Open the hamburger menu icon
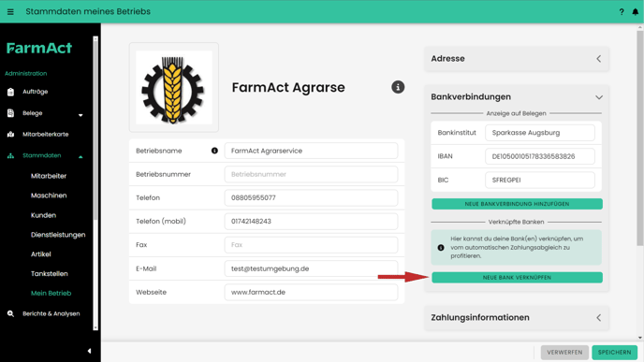Viewport: 644px width, 362px height. tap(10, 12)
